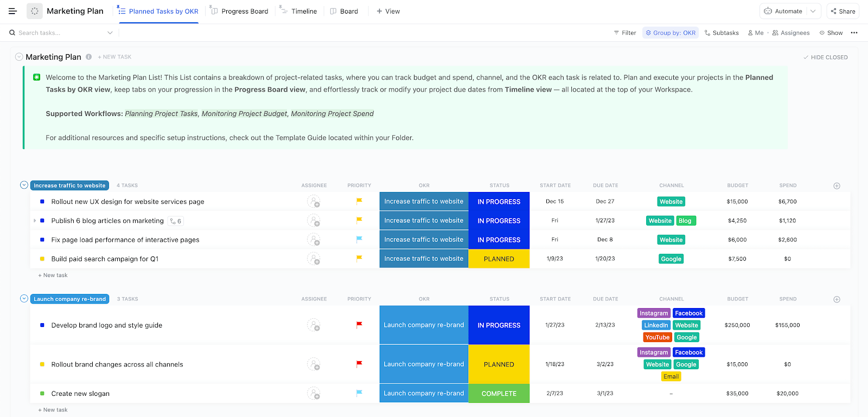Click the Marketing Plan info icon
Viewport: 868px width, 417px height.
(x=88, y=57)
